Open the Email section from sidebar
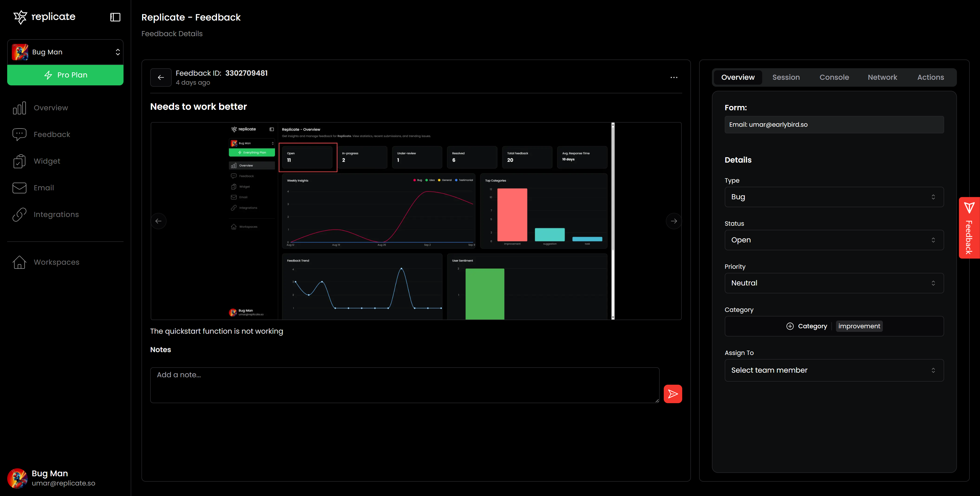The width and height of the screenshot is (980, 496). (44, 188)
